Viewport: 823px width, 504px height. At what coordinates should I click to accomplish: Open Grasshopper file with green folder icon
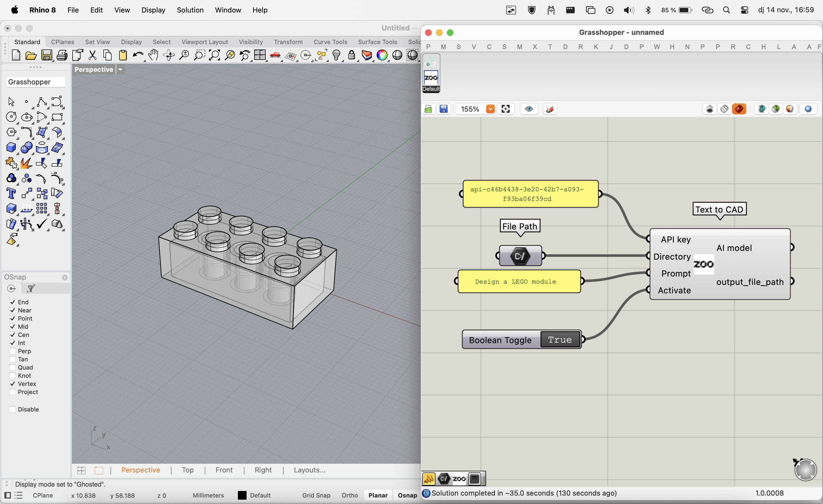[428, 109]
